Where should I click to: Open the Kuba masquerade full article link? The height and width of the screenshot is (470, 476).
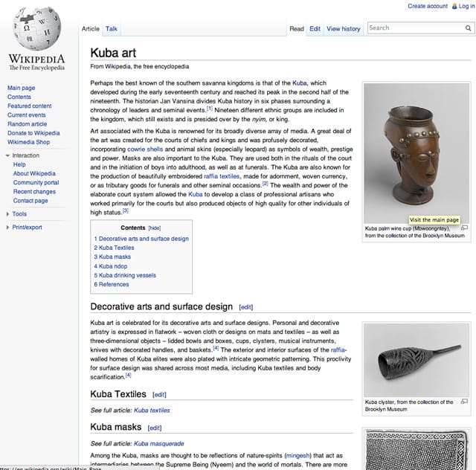158,444
